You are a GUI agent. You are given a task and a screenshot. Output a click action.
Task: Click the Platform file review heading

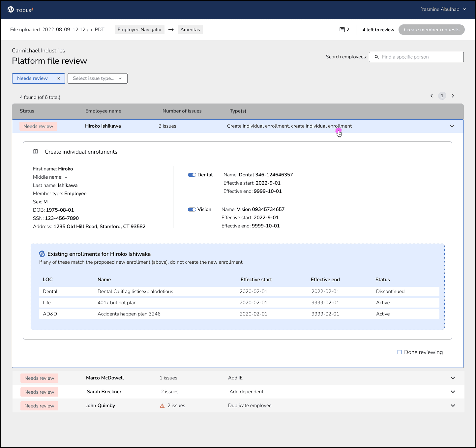(49, 61)
